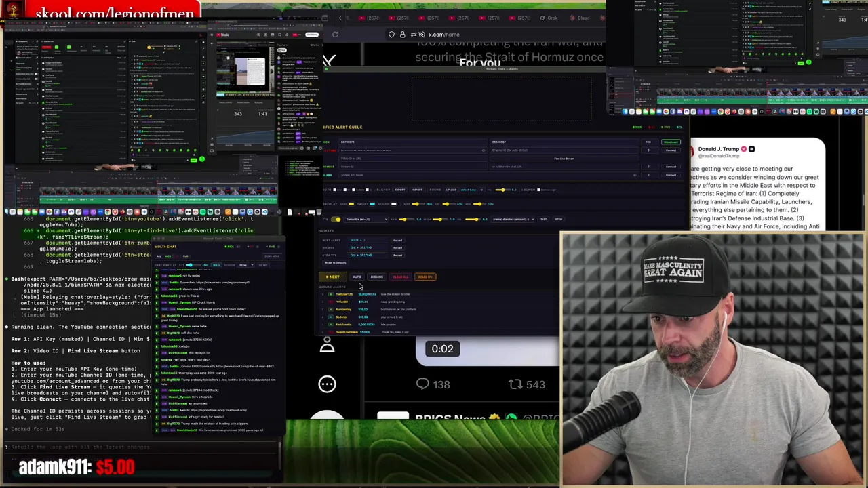Toggle AUTO mode in alert queue controls
868x488 pixels.
pos(357,277)
